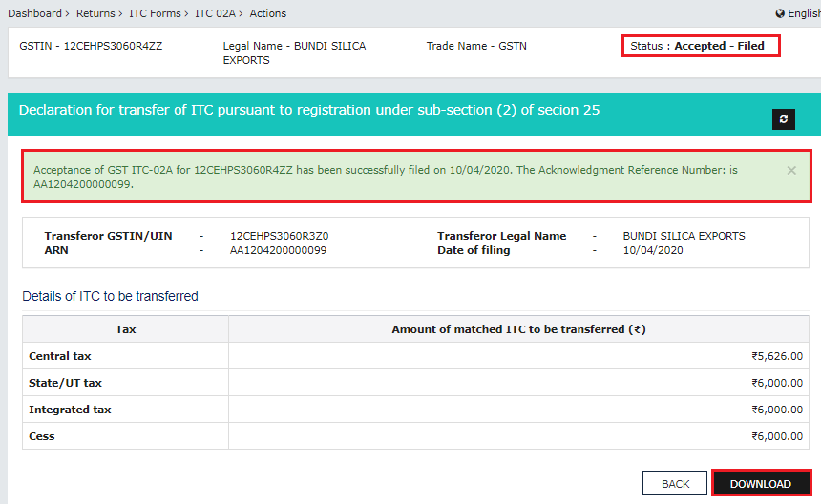Click Details of ITC to be transferred heading
This screenshot has width=821, height=504.
(110, 296)
